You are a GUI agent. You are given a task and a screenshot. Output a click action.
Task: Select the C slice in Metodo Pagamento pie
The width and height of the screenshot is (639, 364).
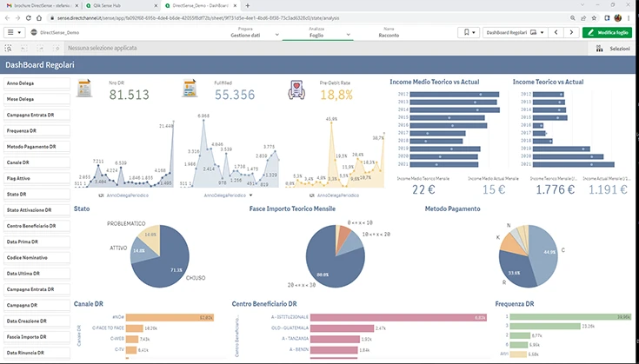[x=544, y=253]
